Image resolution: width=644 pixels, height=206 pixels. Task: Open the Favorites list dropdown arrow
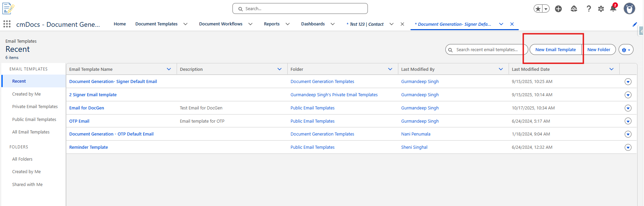coord(546,9)
